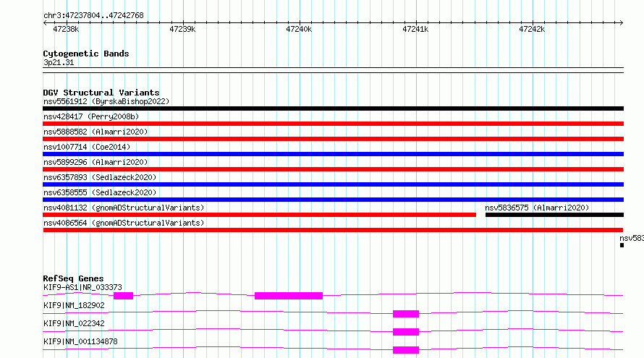Image resolution: width=644 pixels, height=358 pixels.
Task: Open the nsv428417 (Perry2008b) label link
Action: [91, 116]
